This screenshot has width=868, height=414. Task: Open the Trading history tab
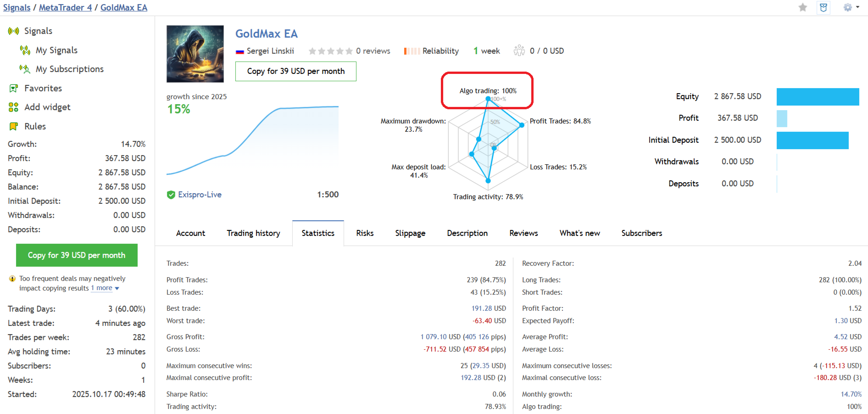coord(253,233)
